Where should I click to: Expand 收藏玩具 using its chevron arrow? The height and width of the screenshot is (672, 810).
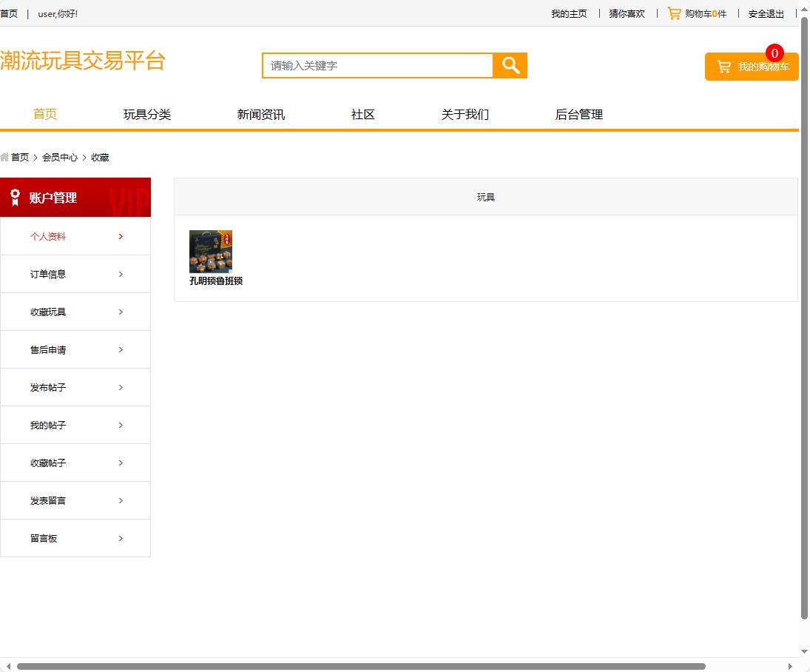(121, 312)
